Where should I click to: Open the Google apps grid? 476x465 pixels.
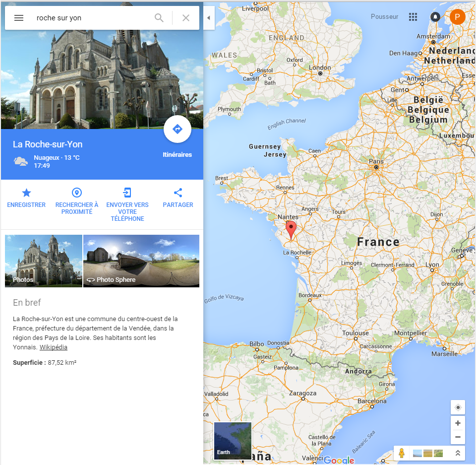point(413,17)
